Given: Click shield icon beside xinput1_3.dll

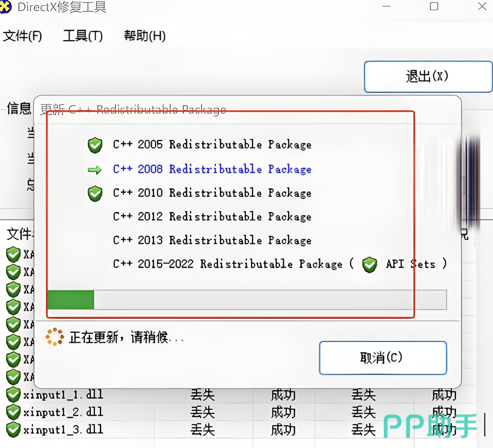Looking at the screenshot, I should pos(13,430).
